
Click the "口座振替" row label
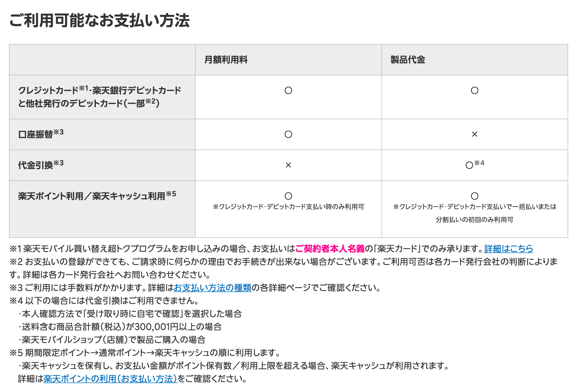35,134
